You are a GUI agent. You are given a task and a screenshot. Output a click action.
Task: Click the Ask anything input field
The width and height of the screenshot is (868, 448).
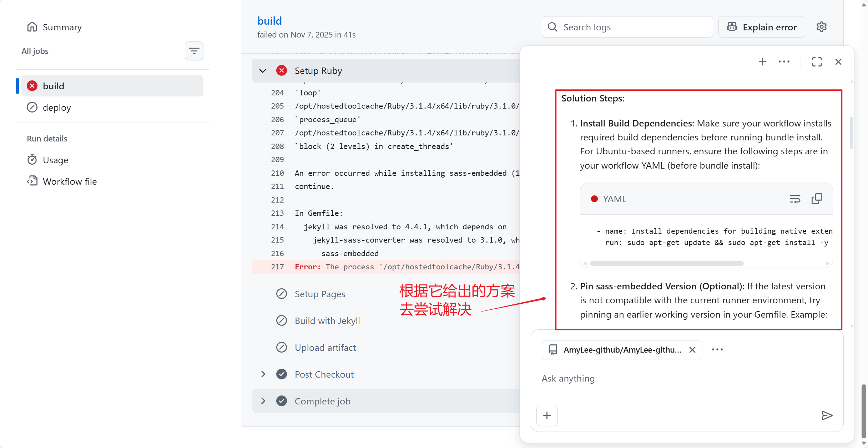tap(568, 378)
